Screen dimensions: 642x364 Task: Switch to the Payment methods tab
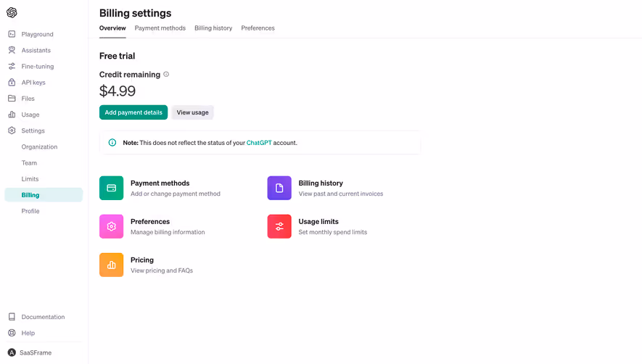160,28
